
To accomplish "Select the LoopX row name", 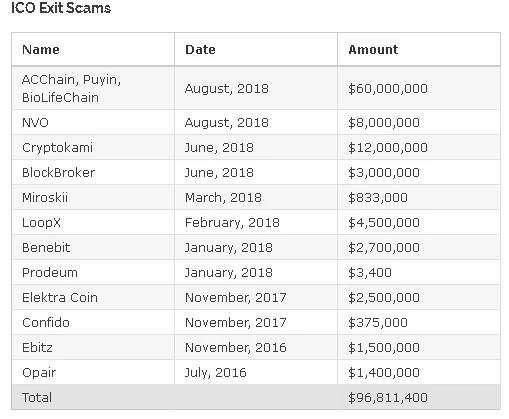I will pyautogui.click(x=41, y=223).
